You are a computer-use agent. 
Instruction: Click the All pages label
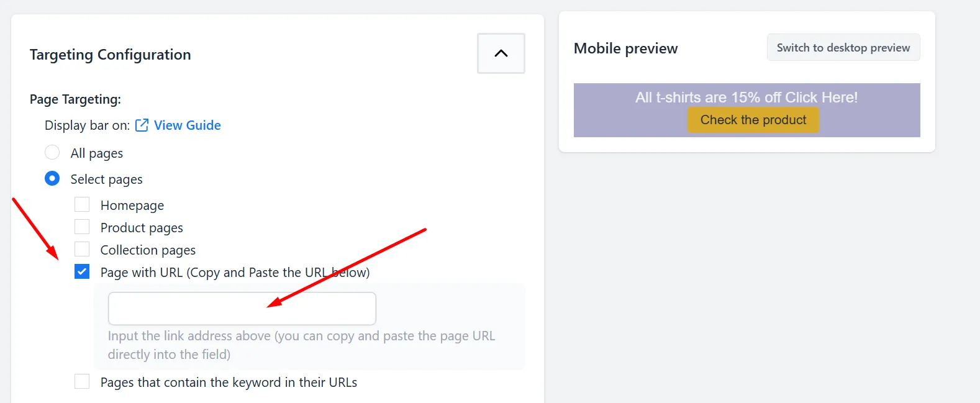[x=97, y=153]
